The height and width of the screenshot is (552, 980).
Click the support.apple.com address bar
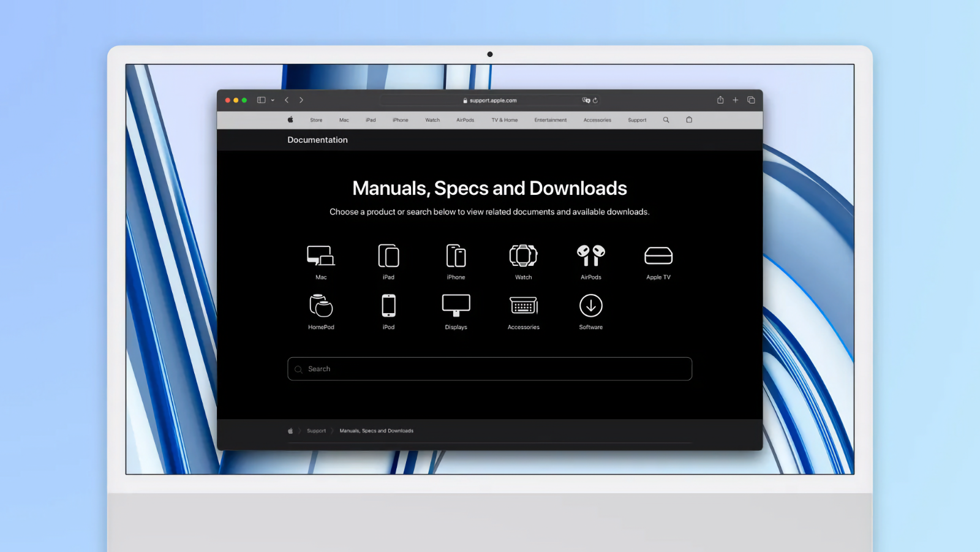pyautogui.click(x=489, y=100)
